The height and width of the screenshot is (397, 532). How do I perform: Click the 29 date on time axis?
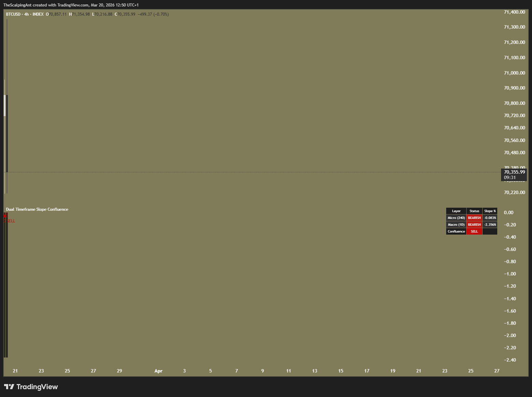119,371
